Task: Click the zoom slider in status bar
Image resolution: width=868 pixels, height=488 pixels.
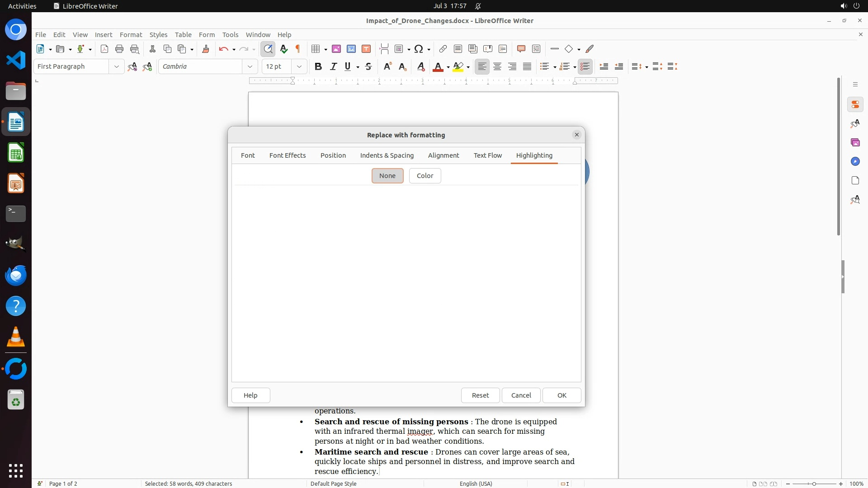Action: tap(814, 483)
